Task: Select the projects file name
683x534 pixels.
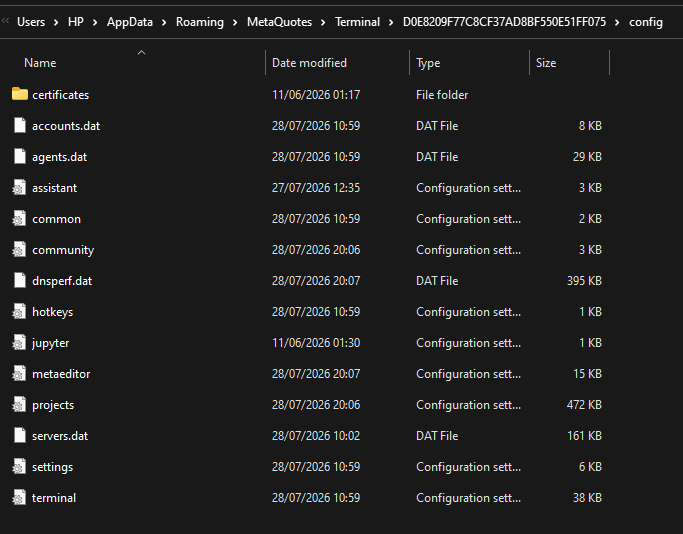Action: point(53,405)
